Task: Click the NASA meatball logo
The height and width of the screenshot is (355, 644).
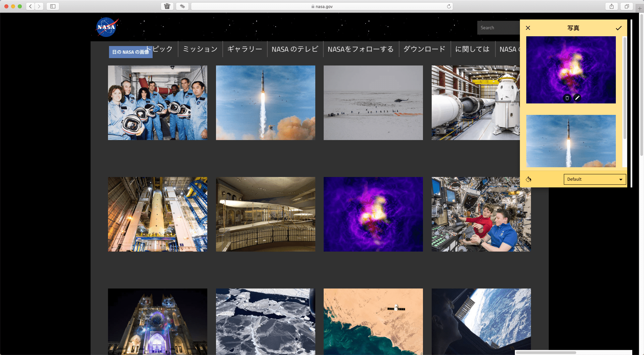Action: coord(107,27)
